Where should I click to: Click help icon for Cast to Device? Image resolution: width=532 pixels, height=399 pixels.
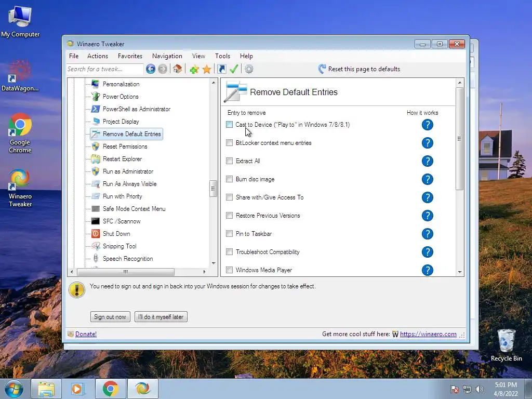(428, 125)
